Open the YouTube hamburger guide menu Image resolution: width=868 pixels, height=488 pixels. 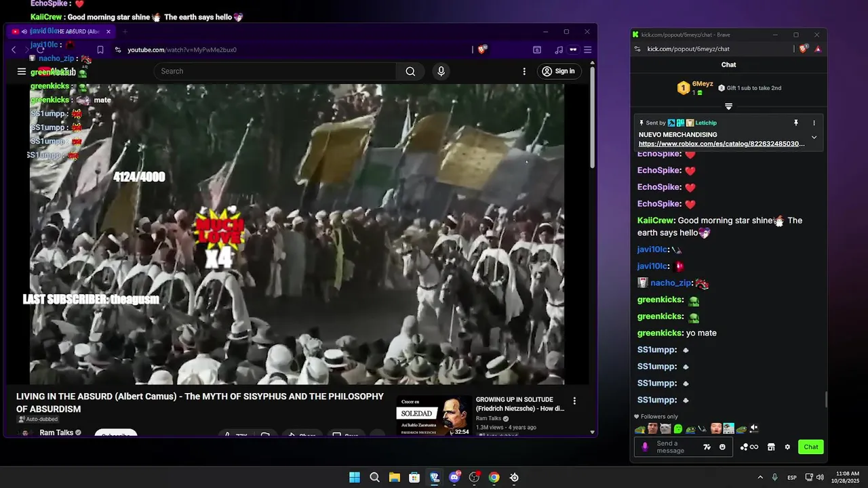coord(22,71)
